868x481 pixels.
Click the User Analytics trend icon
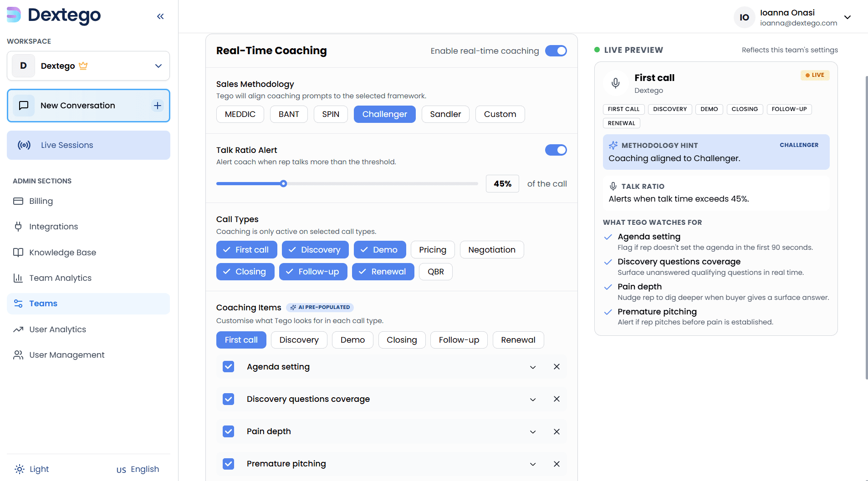point(18,329)
